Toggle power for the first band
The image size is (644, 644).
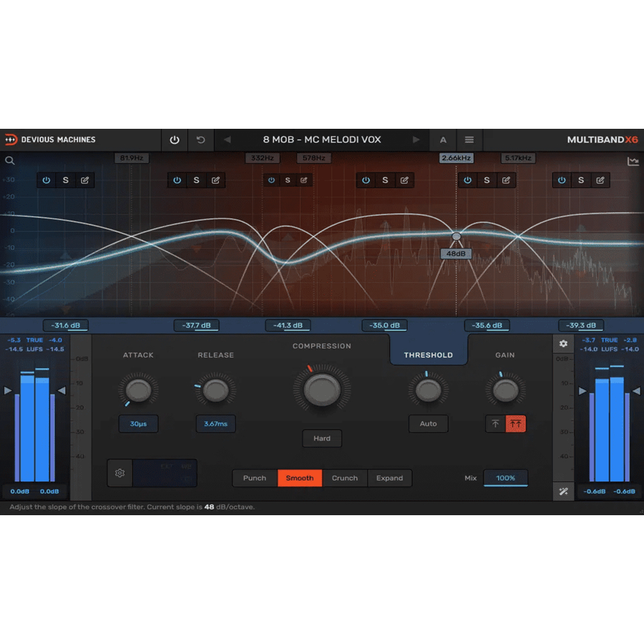(46, 180)
